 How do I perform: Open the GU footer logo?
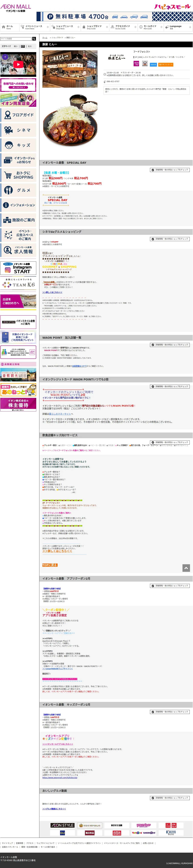(x=63, y=833)
